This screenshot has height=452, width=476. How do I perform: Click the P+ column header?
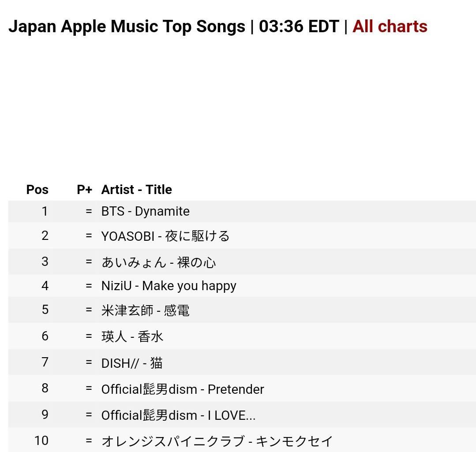[84, 190]
